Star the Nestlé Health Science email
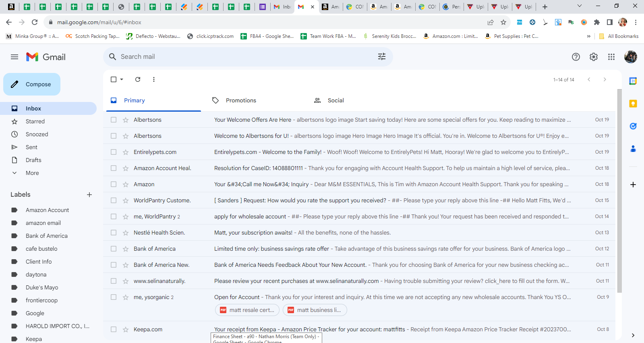 point(126,233)
